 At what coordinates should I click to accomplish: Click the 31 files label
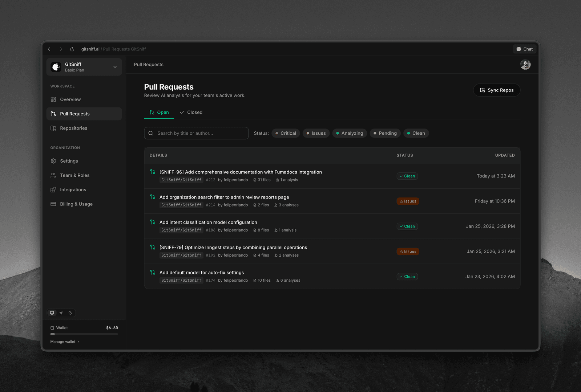pyautogui.click(x=262, y=180)
